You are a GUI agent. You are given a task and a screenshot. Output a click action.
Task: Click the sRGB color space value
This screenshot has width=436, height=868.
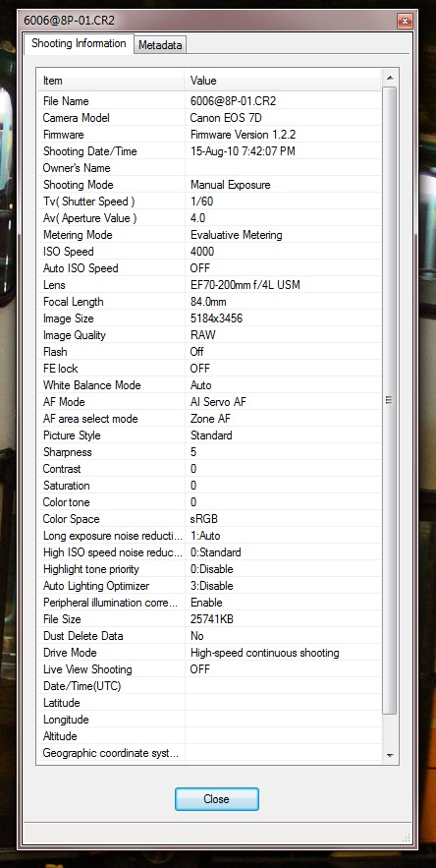click(204, 519)
